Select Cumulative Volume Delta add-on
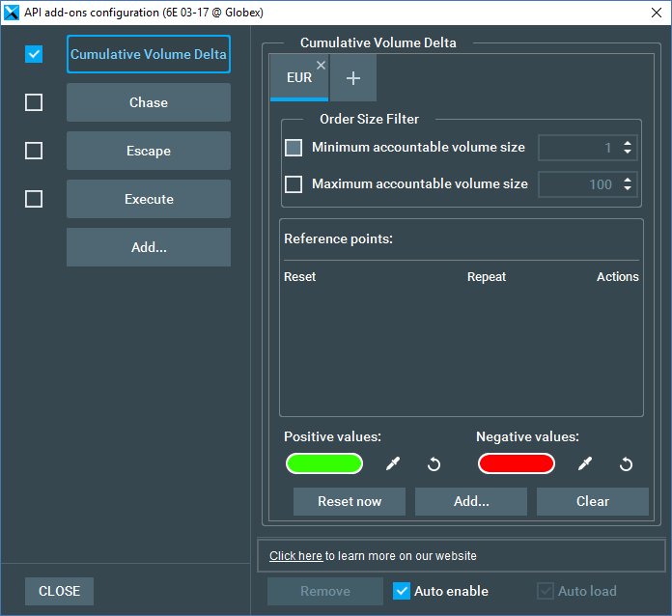The width and height of the screenshot is (672, 616). point(149,54)
